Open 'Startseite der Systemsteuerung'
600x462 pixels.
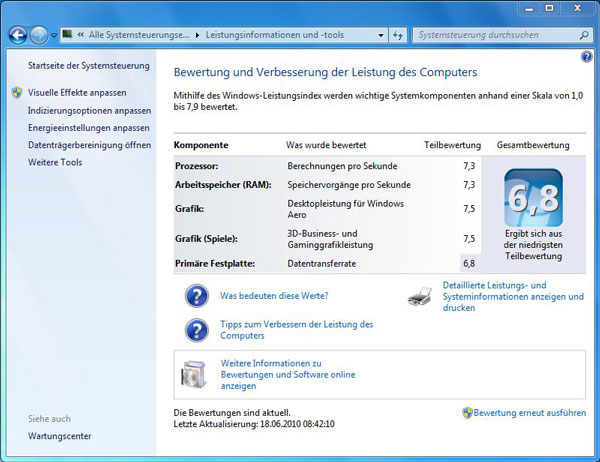click(89, 66)
